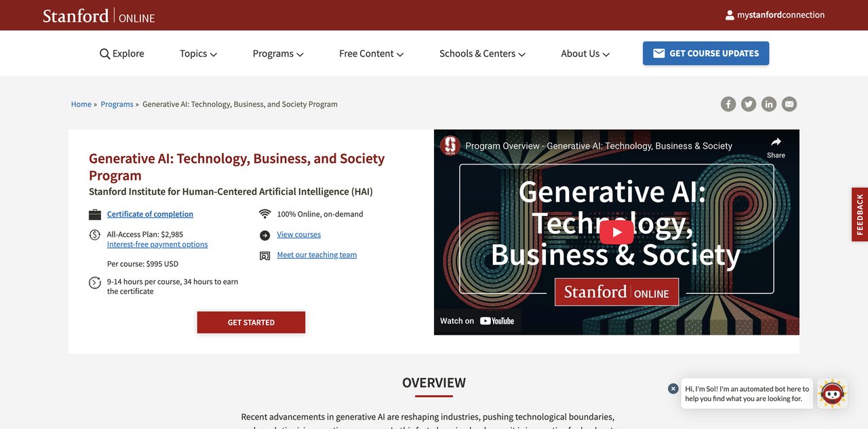868x429 pixels.
Task: Click the briefcase certificate icon
Action: coord(95,214)
